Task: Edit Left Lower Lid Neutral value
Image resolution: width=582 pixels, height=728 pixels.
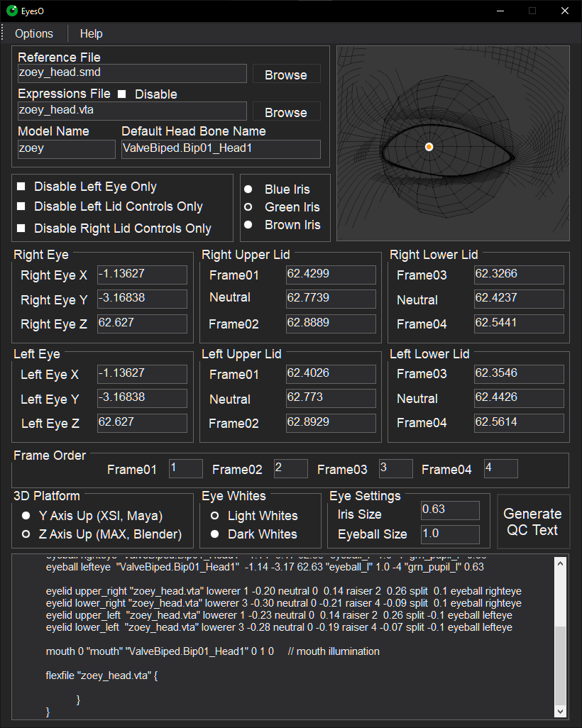Action: (x=519, y=398)
